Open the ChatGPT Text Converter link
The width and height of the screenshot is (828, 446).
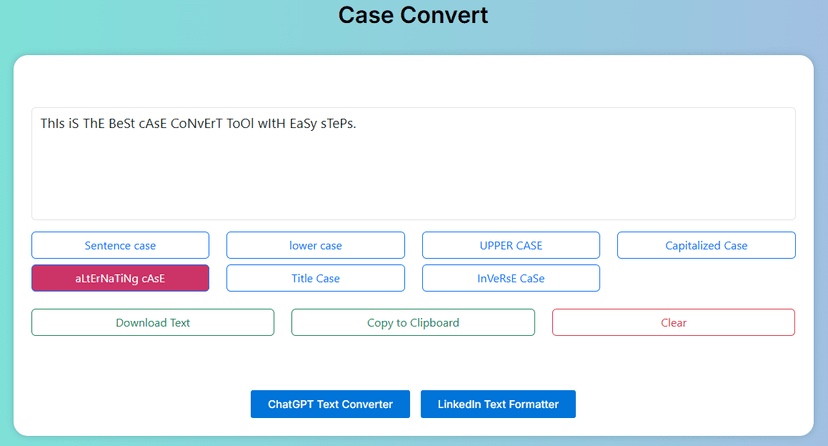(x=330, y=404)
